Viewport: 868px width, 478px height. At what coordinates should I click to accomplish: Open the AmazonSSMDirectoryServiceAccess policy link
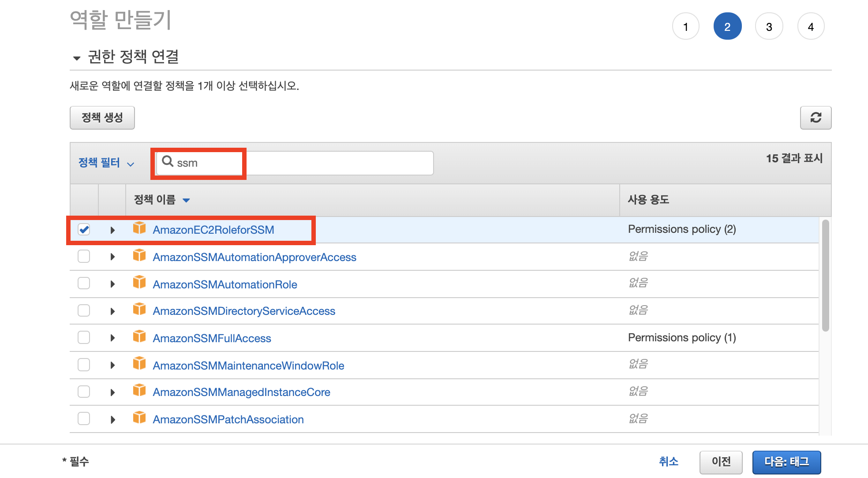tap(244, 311)
